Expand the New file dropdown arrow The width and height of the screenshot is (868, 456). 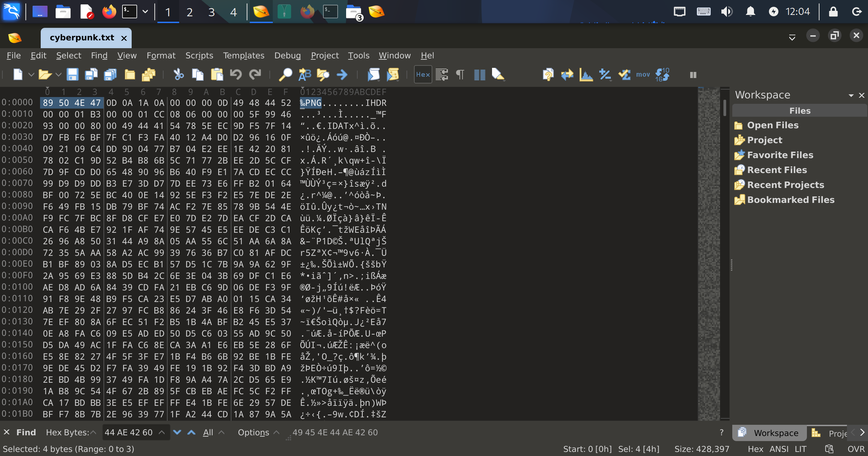click(x=31, y=74)
